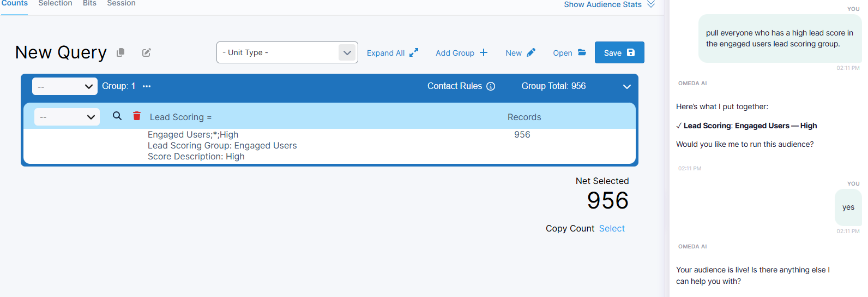Screen dimensions: 868x297
Task: Click the Group Total: 956 text
Action: click(553, 86)
